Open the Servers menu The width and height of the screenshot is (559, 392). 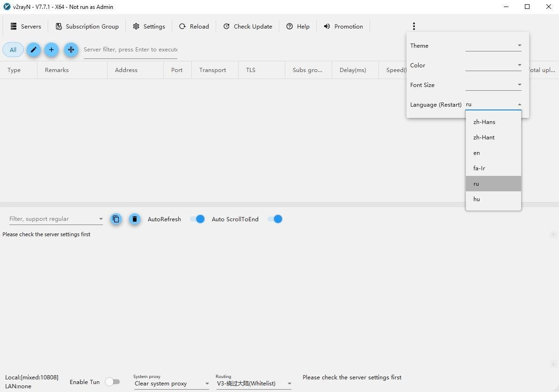pos(26,26)
